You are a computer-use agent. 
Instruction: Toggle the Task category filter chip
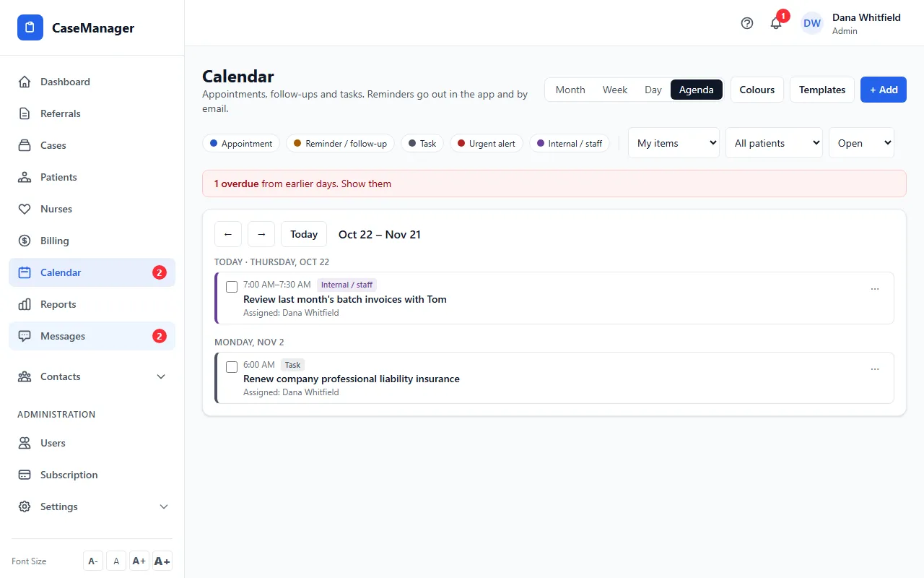[422, 143]
